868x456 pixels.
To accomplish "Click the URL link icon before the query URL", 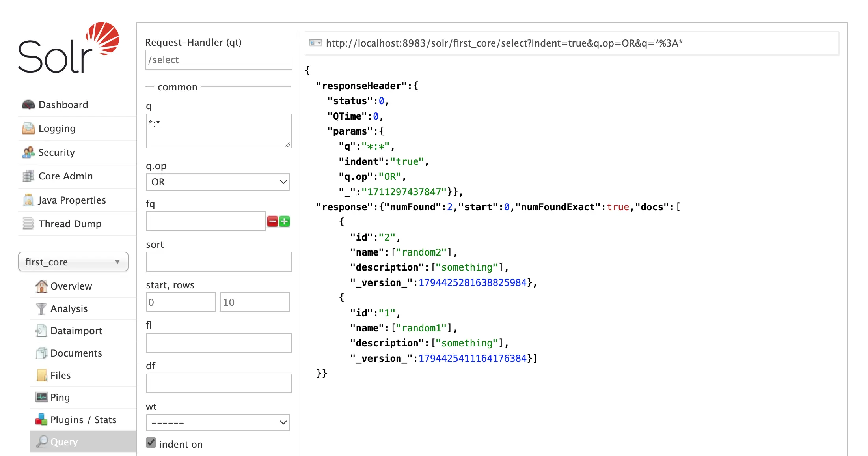I will tap(315, 43).
